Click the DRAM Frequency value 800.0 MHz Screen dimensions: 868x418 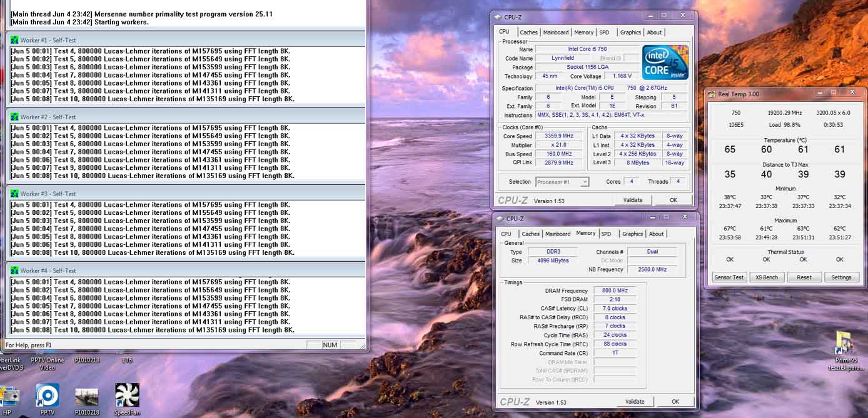pos(613,291)
